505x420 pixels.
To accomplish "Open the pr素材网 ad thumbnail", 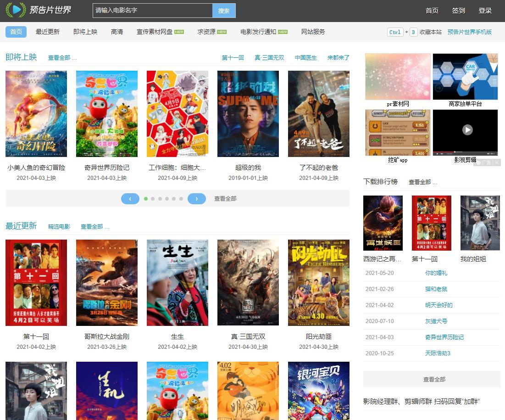I will point(398,77).
